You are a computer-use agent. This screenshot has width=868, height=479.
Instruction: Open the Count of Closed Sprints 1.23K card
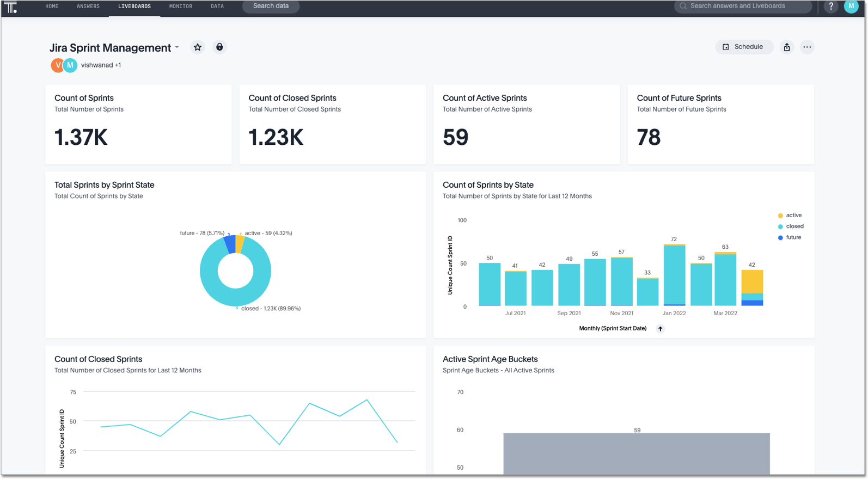point(333,124)
